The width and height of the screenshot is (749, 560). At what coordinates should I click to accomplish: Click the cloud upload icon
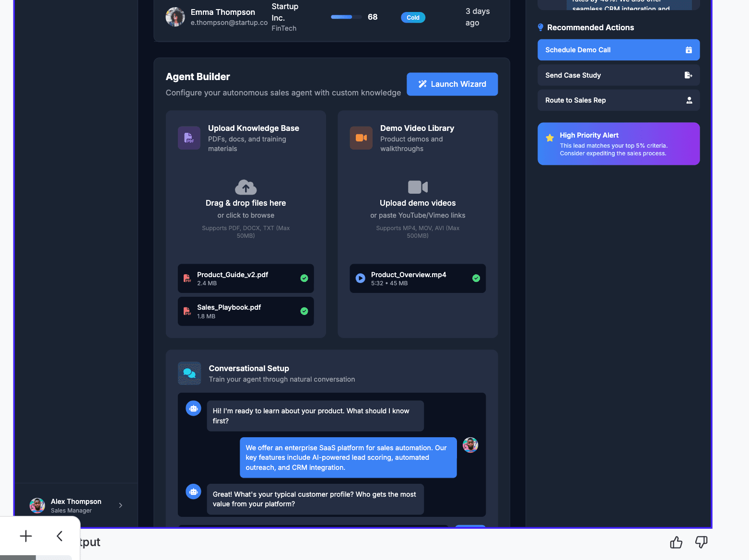point(246,187)
